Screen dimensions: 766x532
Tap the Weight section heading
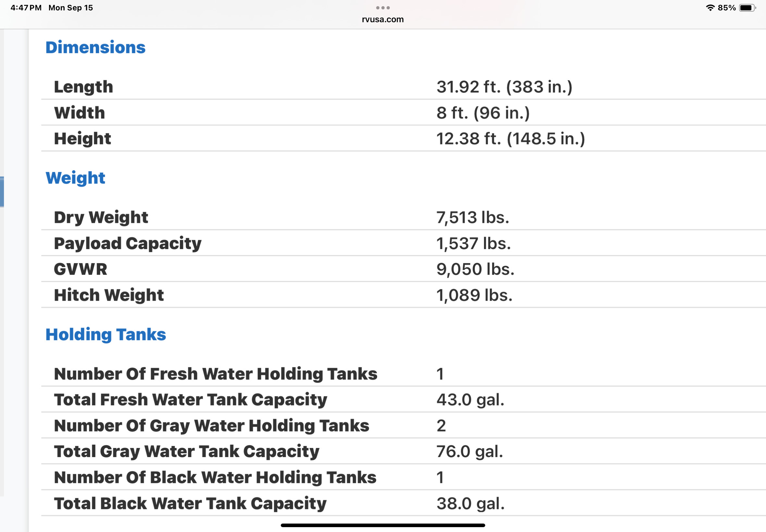click(x=75, y=178)
